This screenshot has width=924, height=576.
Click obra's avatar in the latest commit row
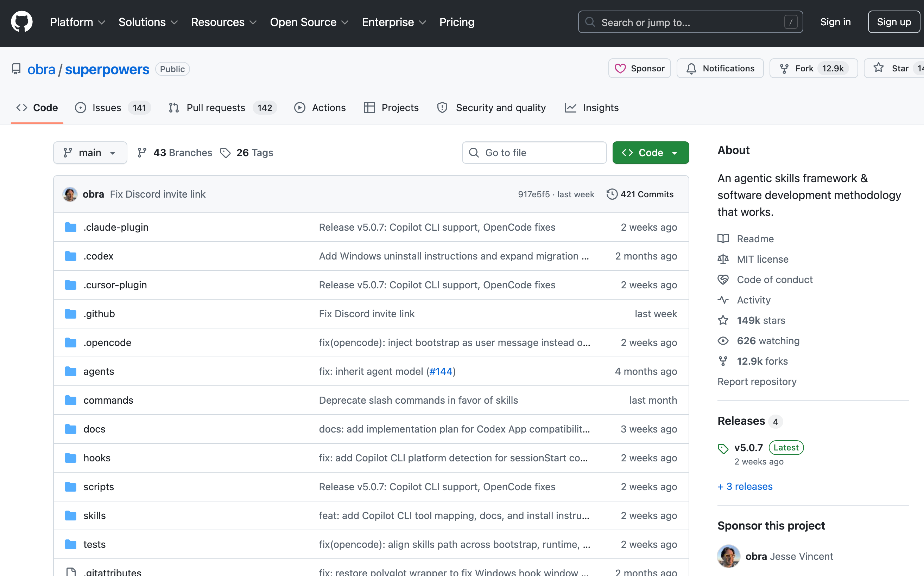point(70,194)
